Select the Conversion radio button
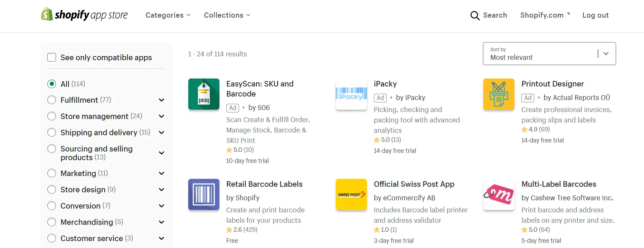 pos(52,206)
